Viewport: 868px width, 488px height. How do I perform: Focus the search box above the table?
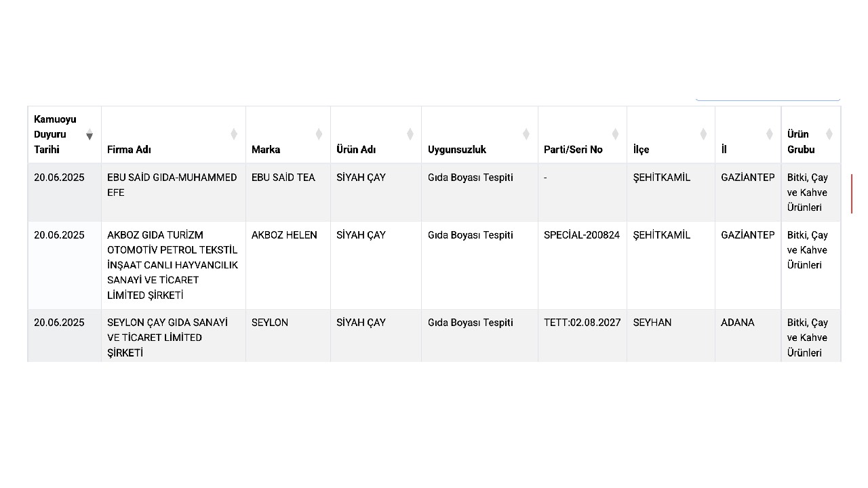tap(767, 98)
